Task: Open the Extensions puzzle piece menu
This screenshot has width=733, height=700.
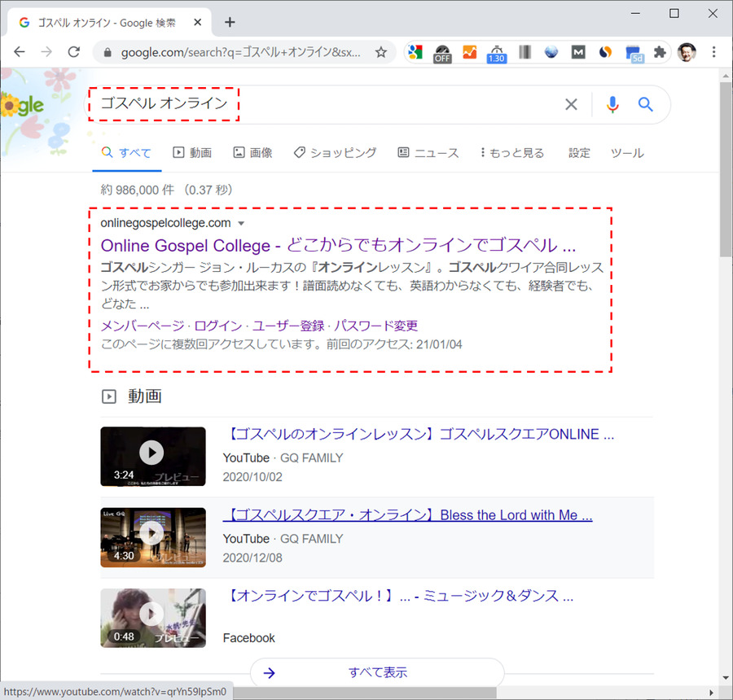Action: tap(660, 52)
